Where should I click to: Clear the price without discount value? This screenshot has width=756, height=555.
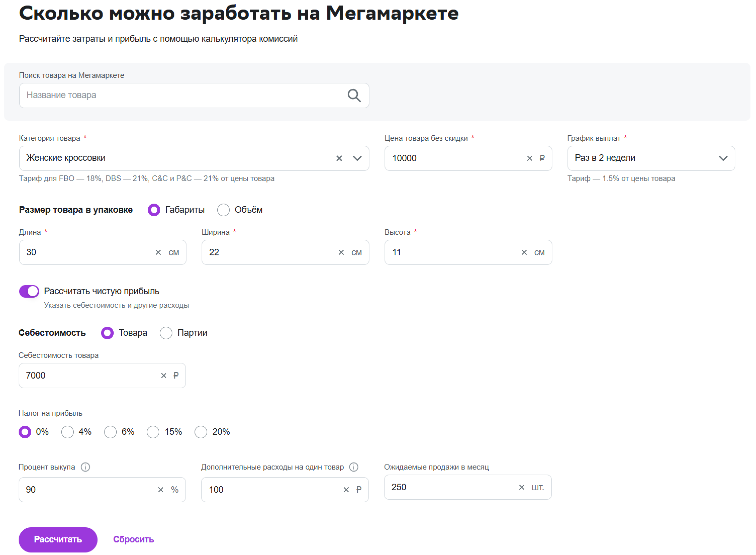[530, 158]
